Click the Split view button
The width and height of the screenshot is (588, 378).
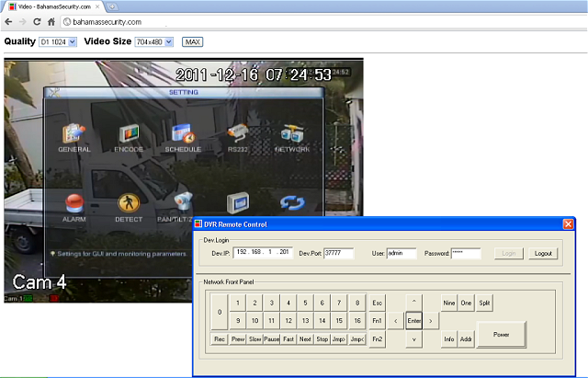coord(484,303)
